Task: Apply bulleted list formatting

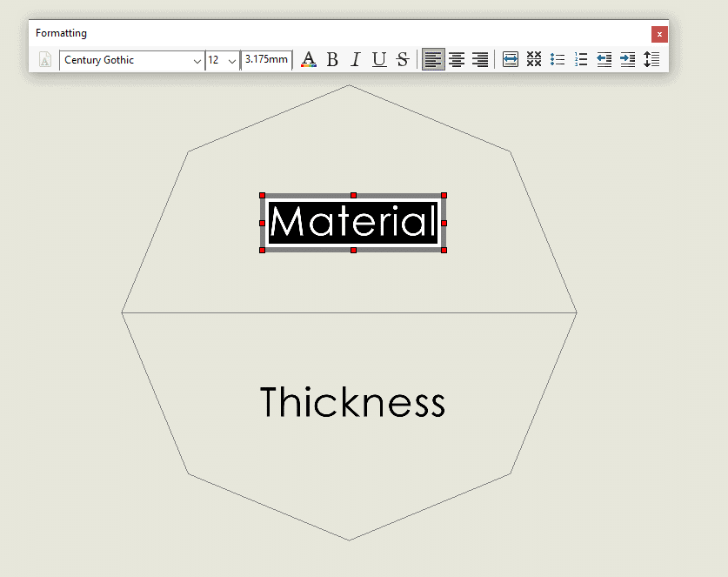Action: click(558, 59)
